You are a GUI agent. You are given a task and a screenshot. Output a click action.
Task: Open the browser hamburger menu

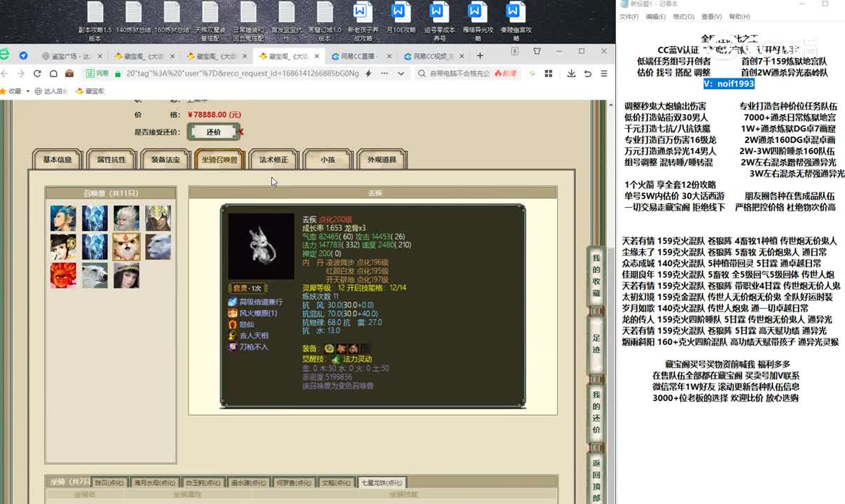pyautogui.click(x=604, y=73)
